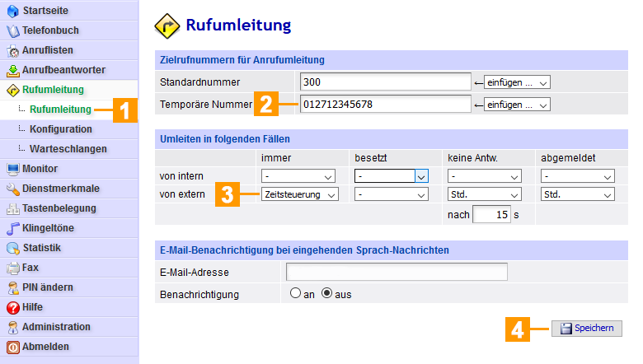
Task: Click the Abmelden logout link
Action: pos(45,347)
